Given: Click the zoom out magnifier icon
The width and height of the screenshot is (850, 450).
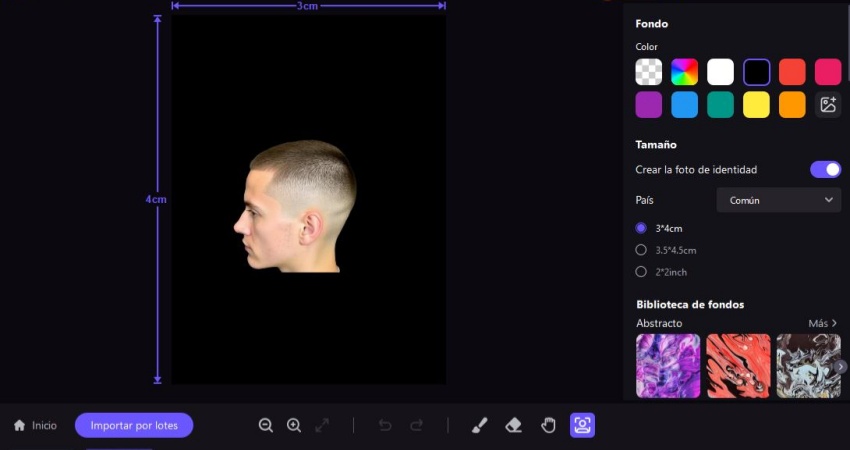Looking at the screenshot, I should coord(266,425).
